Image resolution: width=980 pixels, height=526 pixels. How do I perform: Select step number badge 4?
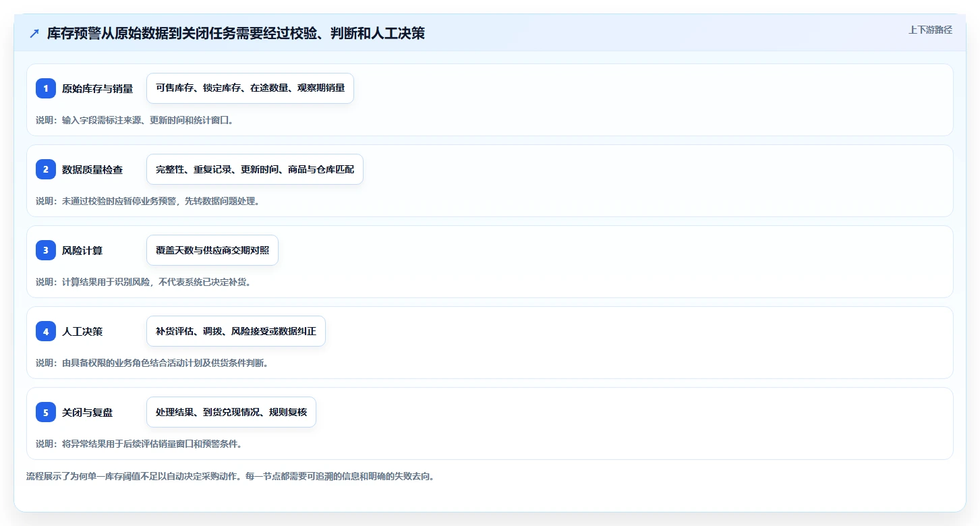(x=46, y=331)
